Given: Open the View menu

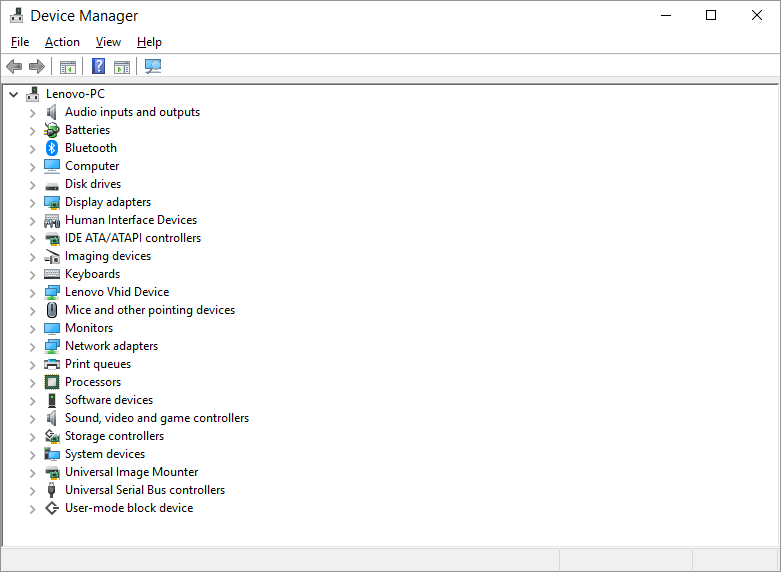Looking at the screenshot, I should click(108, 42).
